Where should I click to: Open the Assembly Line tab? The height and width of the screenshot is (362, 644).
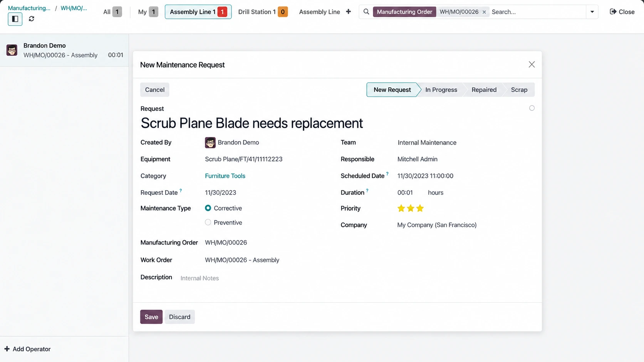pyautogui.click(x=319, y=12)
